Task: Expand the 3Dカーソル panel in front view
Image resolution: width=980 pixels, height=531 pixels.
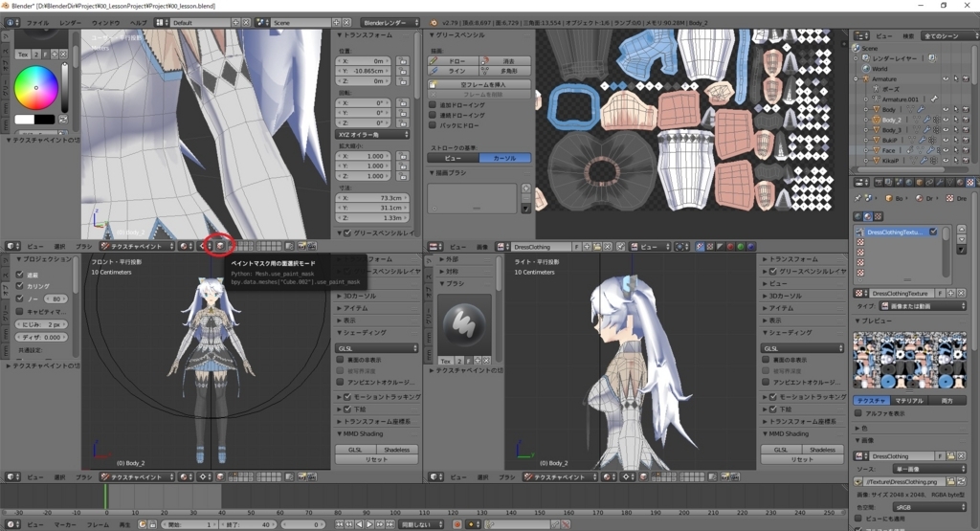Action: [358, 296]
